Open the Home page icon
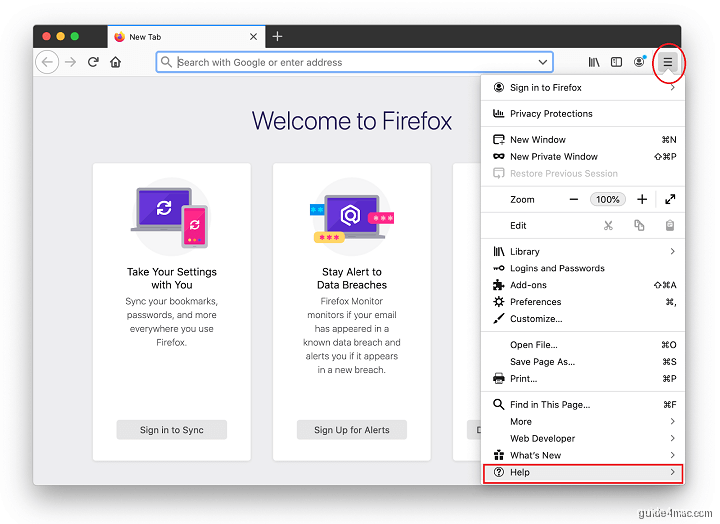This screenshot has width=720, height=524. point(115,62)
